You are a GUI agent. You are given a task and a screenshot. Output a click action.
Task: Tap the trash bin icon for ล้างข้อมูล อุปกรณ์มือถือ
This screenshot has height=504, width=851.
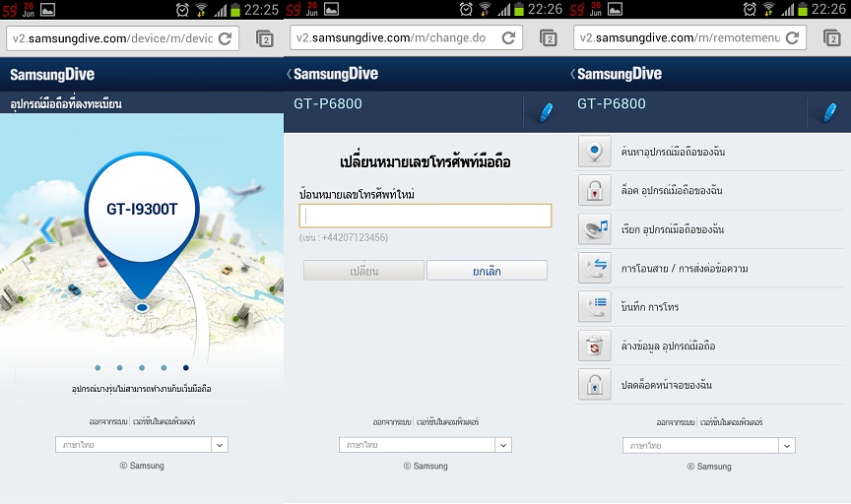tap(595, 346)
